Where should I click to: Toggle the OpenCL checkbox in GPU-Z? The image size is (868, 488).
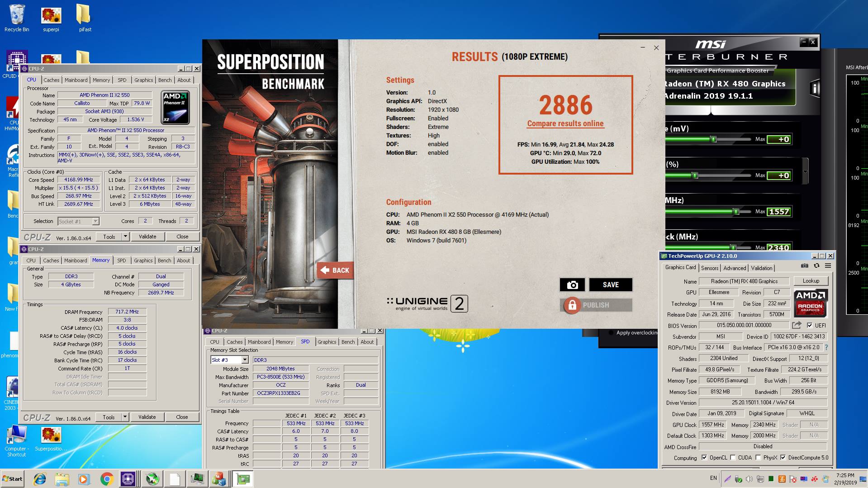(704, 458)
